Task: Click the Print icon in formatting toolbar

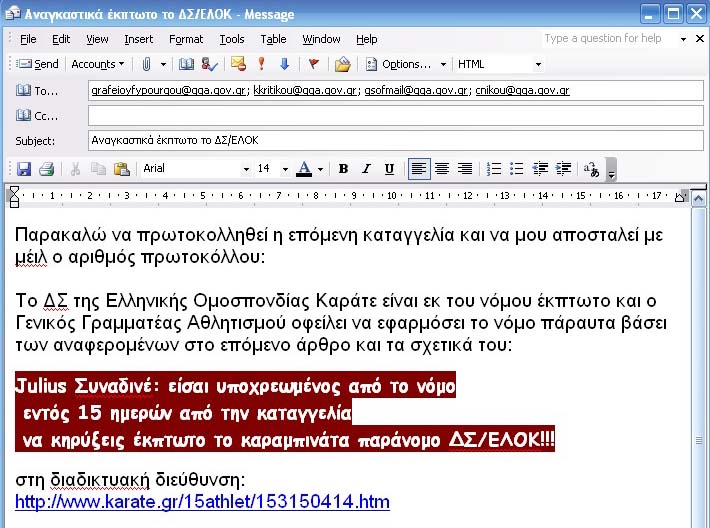Action: point(46,169)
